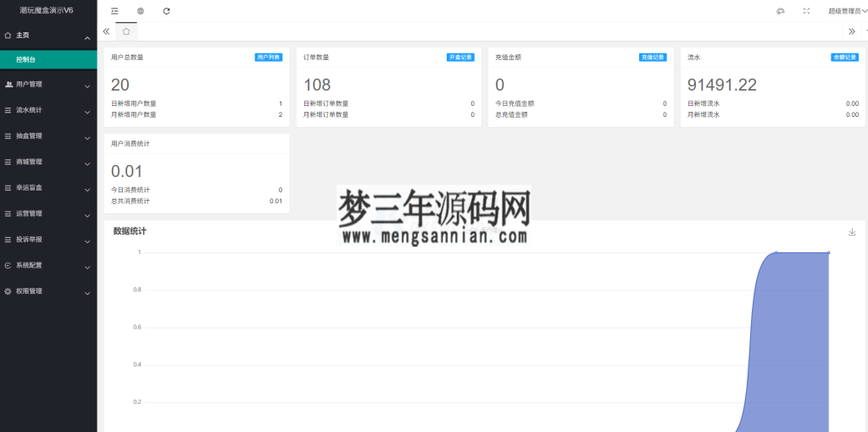Image resolution: width=868 pixels, height=432 pixels.
Task: Expand the 系统配置 menu
Action: point(48,265)
